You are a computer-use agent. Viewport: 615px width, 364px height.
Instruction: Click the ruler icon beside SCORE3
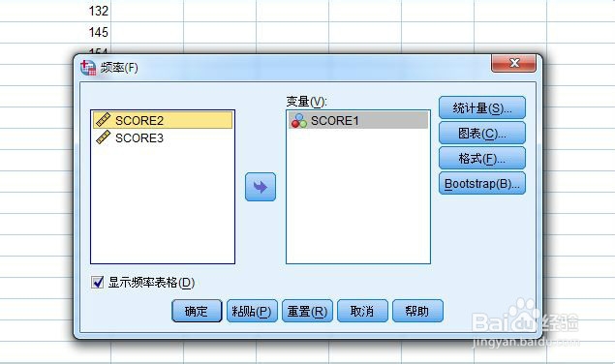point(103,137)
